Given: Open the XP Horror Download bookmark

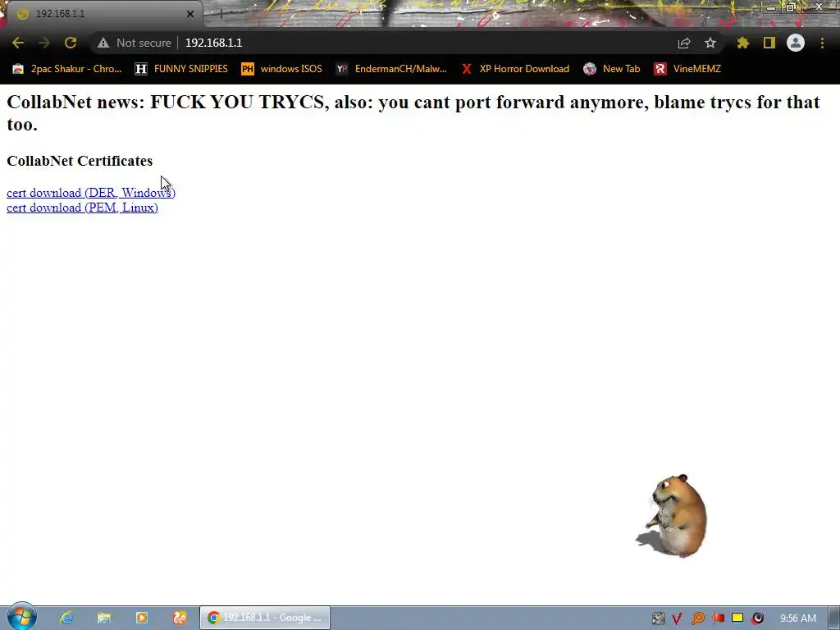Looking at the screenshot, I should [516, 69].
